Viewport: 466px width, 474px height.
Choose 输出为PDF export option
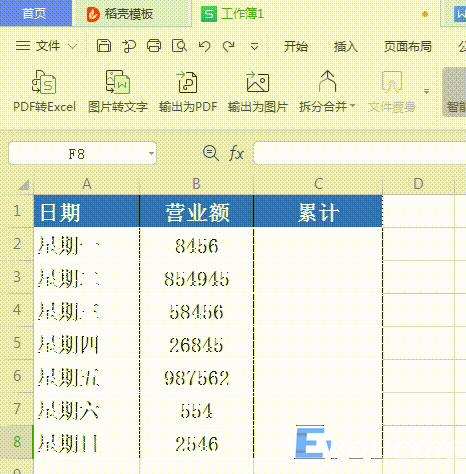pos(188,91)
